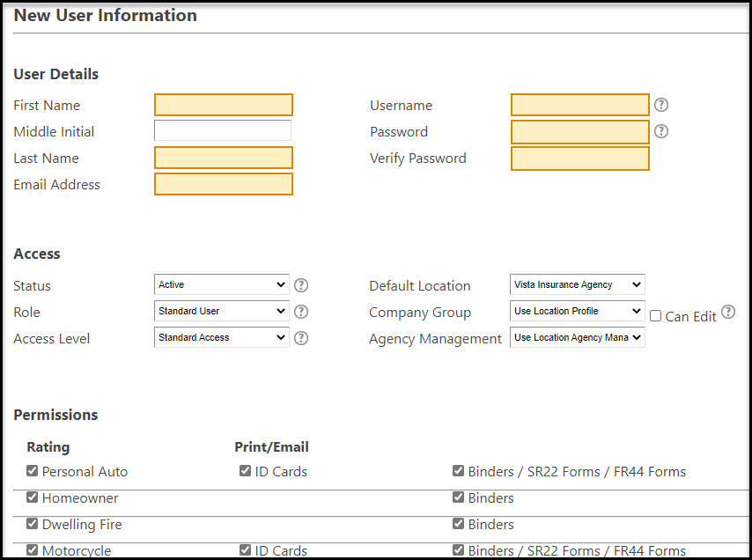Expand the Agency Management dropdown
This screenshot has width=752, height=560.
tap(577, 338)
